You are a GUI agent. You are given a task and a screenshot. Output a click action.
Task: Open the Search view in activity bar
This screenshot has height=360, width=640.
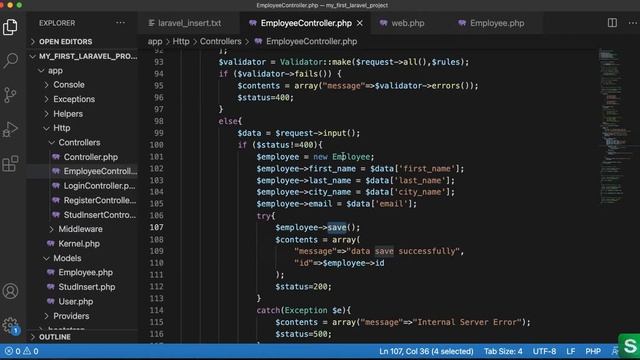point(10,61)
